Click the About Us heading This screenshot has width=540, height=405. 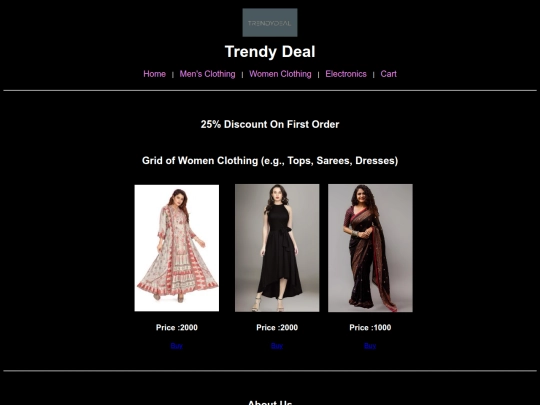(x=270, y=402)
